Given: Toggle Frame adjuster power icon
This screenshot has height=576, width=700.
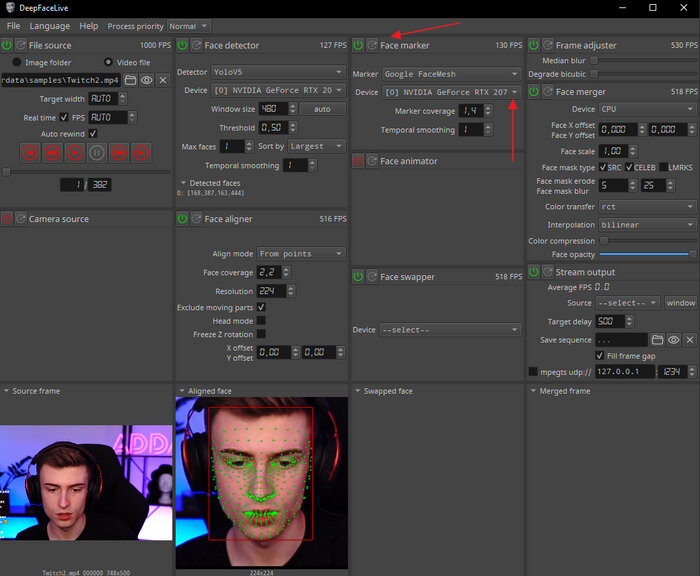Looking at the screenshot, I should (x=533, y=45).
